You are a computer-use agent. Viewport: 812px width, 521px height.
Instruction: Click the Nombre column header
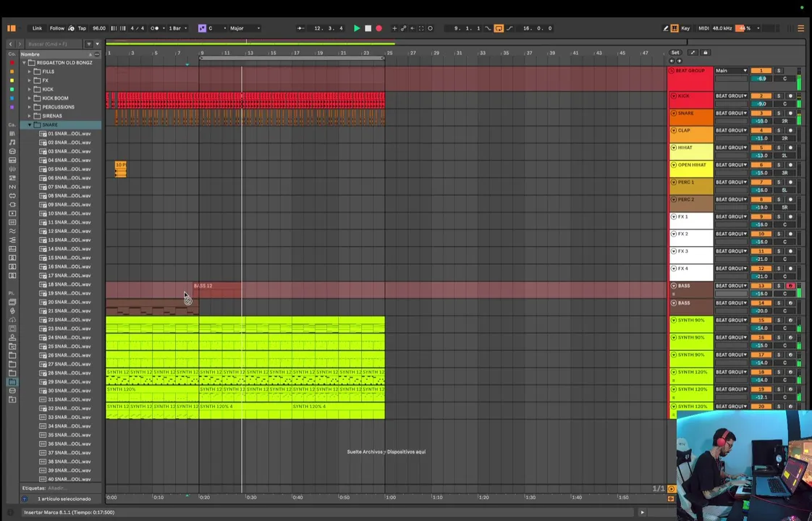click(x=30, y=54)
